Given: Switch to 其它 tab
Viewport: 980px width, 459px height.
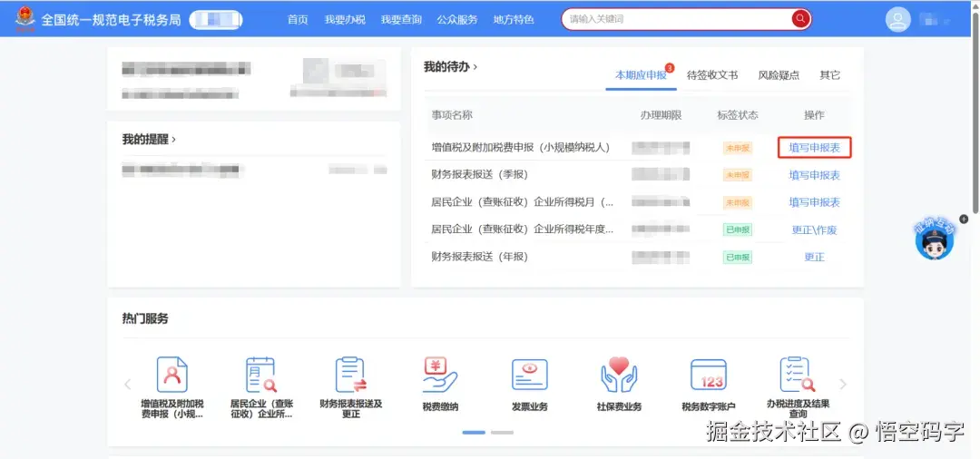Looking at the screenshot, I should [830, 75].
